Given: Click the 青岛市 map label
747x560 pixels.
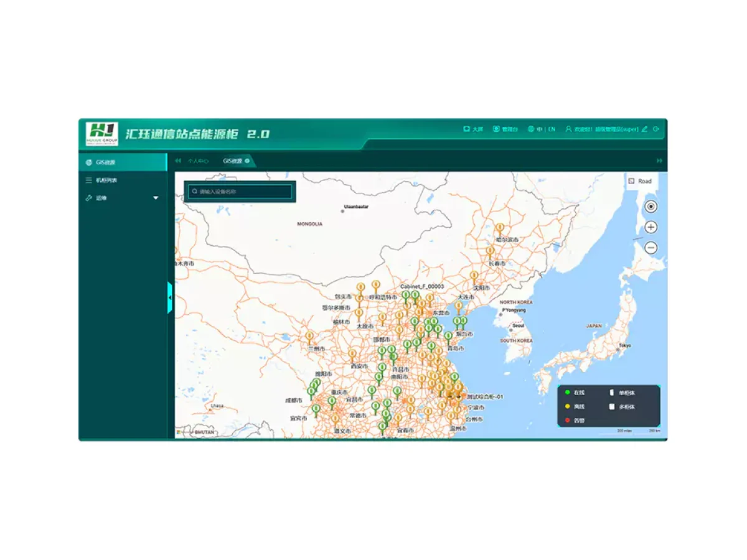Looking at the screenshot, I should (x=455, y=349).
